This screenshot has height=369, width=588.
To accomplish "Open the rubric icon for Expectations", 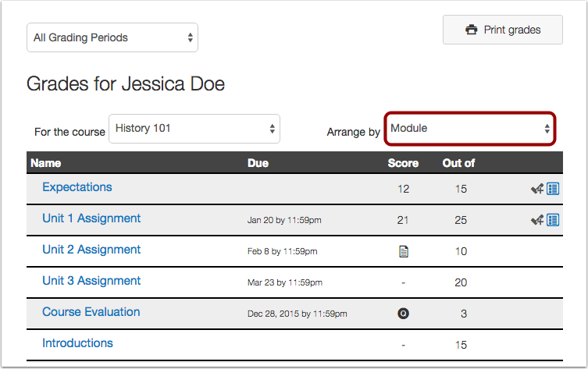I will 553,189.
